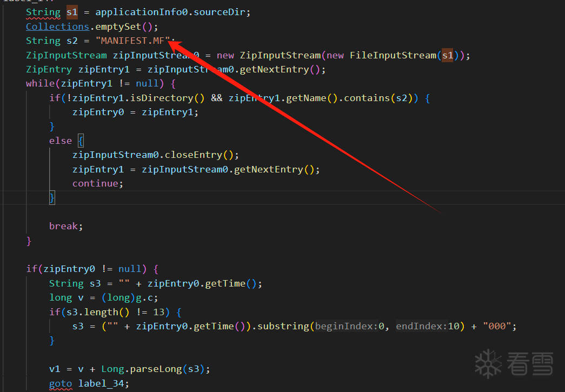This screenshot has height=392, width=565.
Task: Click the s1 argument inside FileInputStream
Action: (448, 56)
